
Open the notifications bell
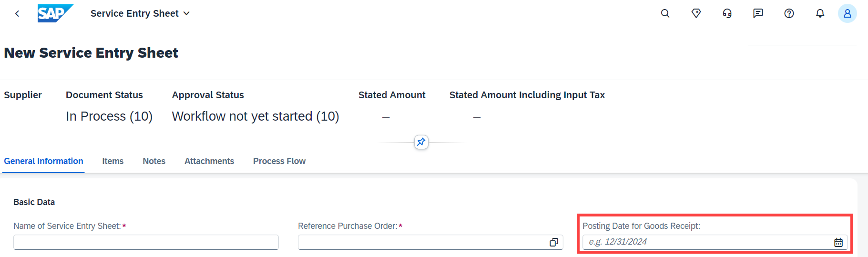tap(820, 13)
